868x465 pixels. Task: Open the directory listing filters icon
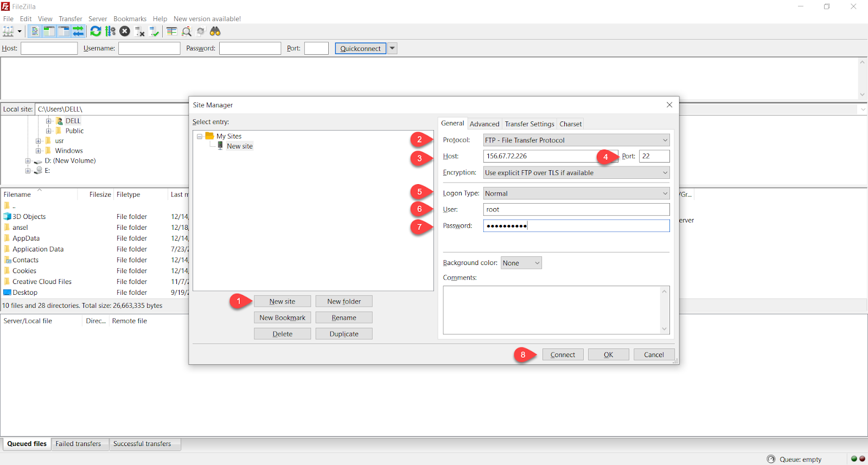[x=171, y=31]
